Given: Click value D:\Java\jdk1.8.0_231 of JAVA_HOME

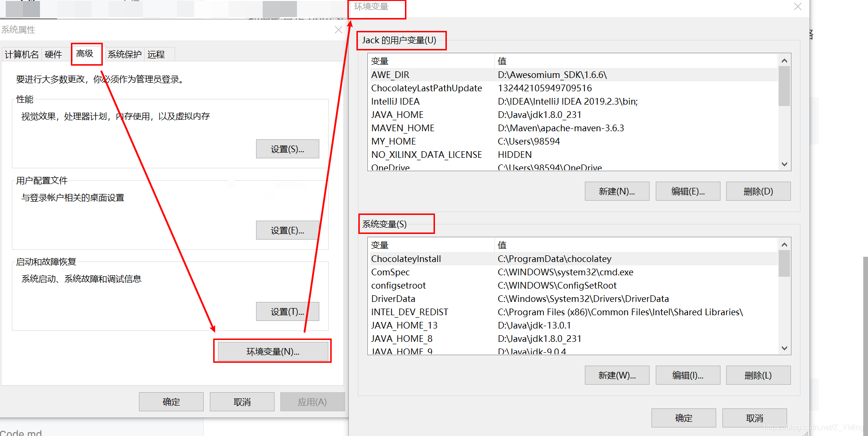Looking at the screenshot, I should (x=540, y=115).
